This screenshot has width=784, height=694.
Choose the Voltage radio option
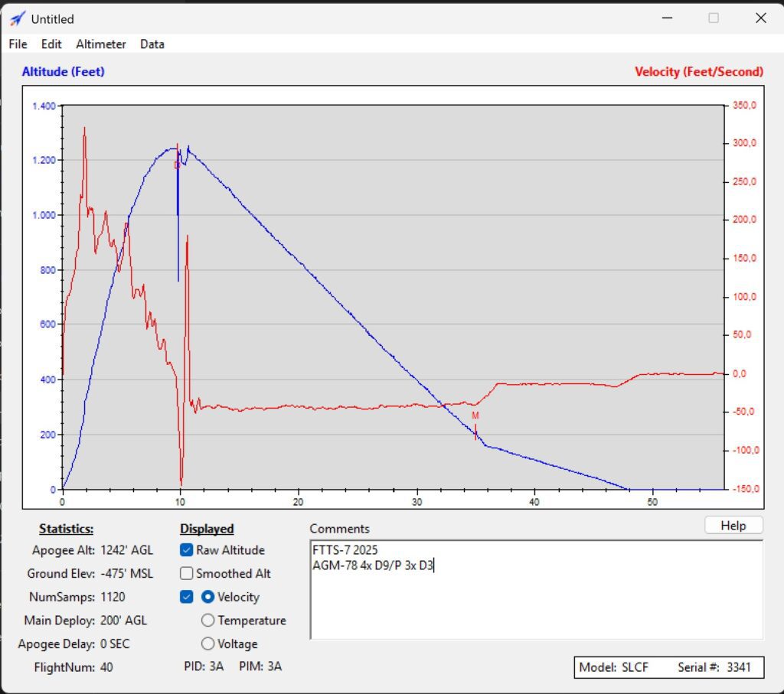(x=207, y=644)
